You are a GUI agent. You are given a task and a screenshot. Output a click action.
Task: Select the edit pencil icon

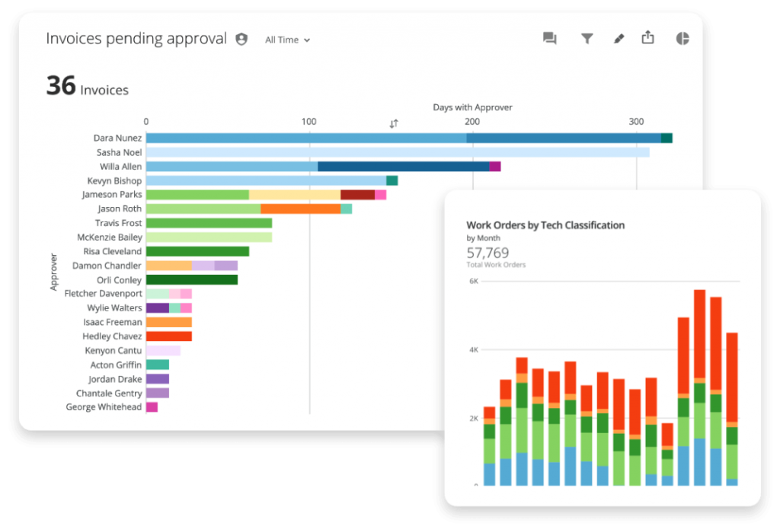[x=619, y=37]
